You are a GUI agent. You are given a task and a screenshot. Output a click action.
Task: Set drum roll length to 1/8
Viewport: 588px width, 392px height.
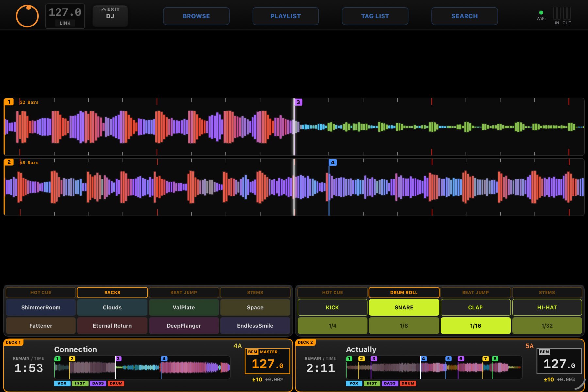404,326
